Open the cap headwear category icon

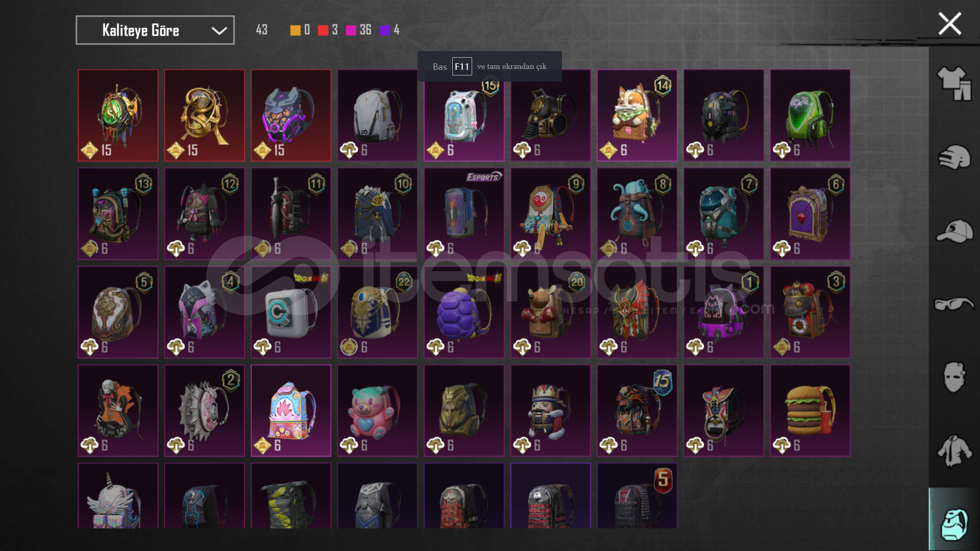coord(954,231)
